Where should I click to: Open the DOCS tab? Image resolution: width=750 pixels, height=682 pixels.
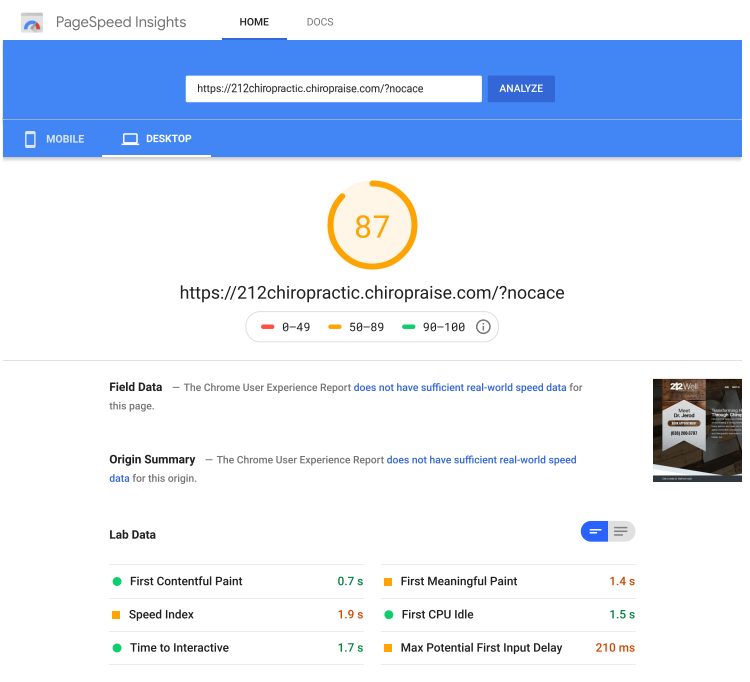pos(320,22)
